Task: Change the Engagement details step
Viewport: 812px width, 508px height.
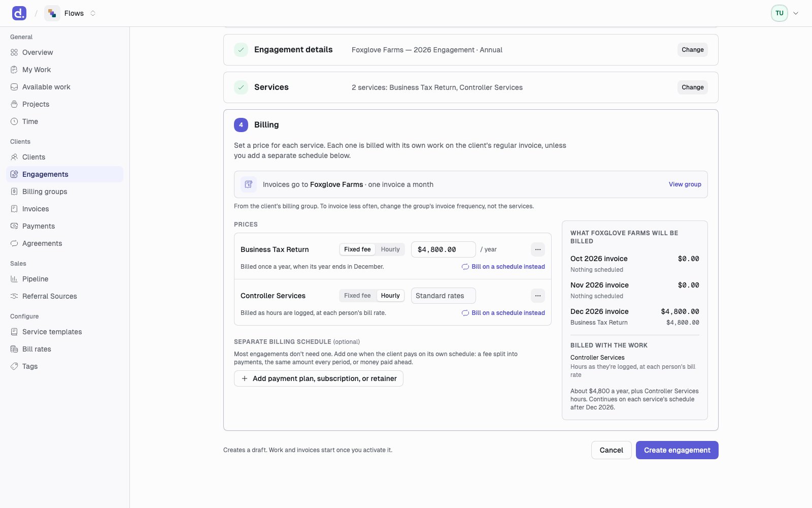Action: (692, 50)
